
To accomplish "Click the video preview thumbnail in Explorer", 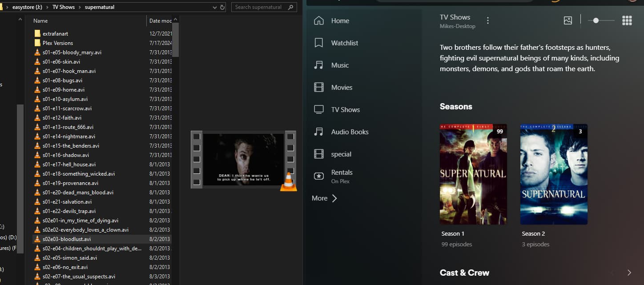I will click(x=244, y=160).
